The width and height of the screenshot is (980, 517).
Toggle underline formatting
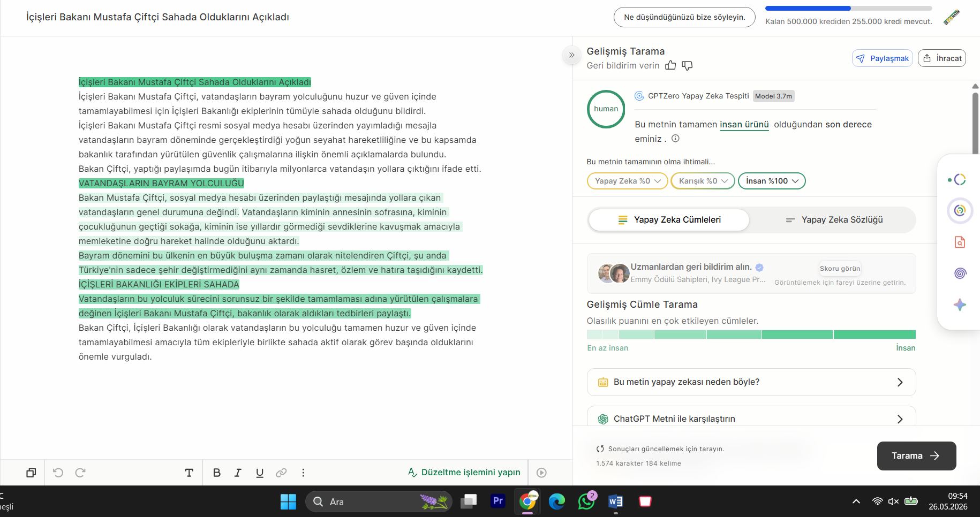260,473
